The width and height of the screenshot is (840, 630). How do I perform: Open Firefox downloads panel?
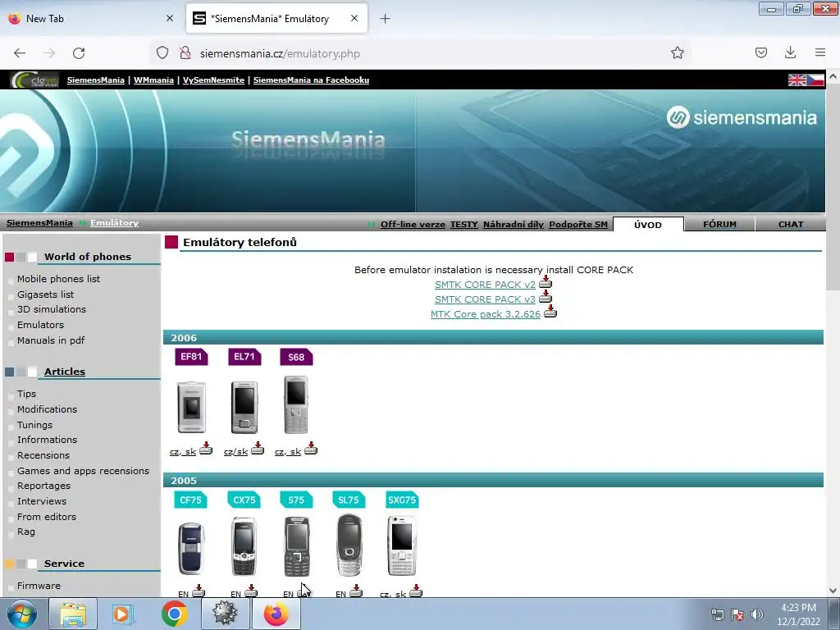click(790, 52)
